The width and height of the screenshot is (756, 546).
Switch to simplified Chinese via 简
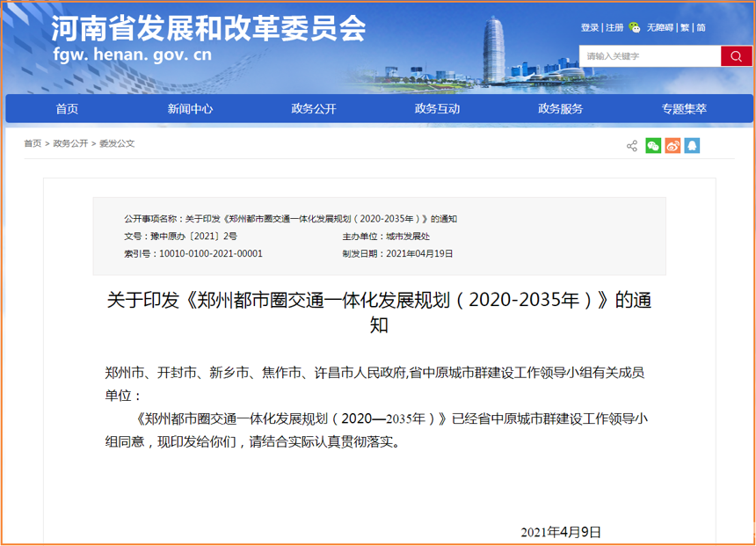coord(701,27)
